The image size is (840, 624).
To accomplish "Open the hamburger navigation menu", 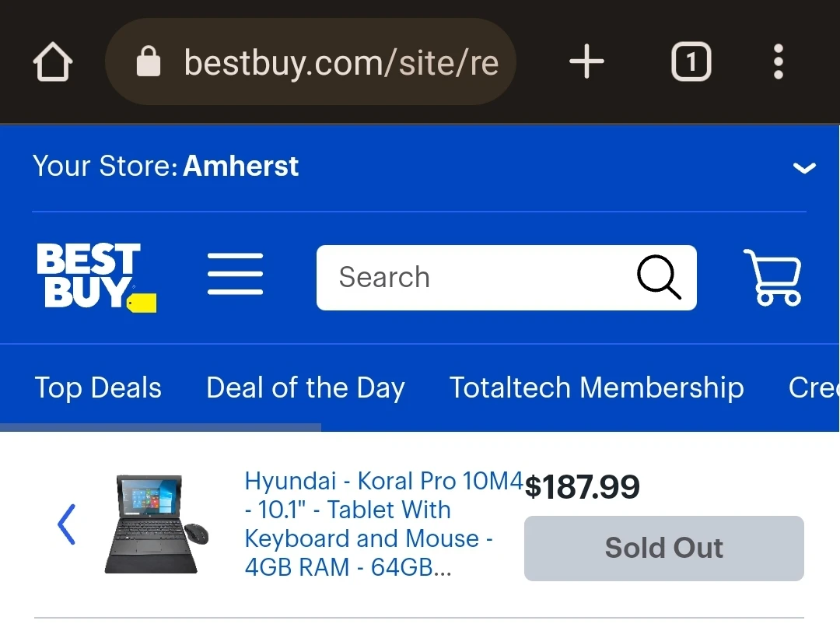I will [235, 274].
